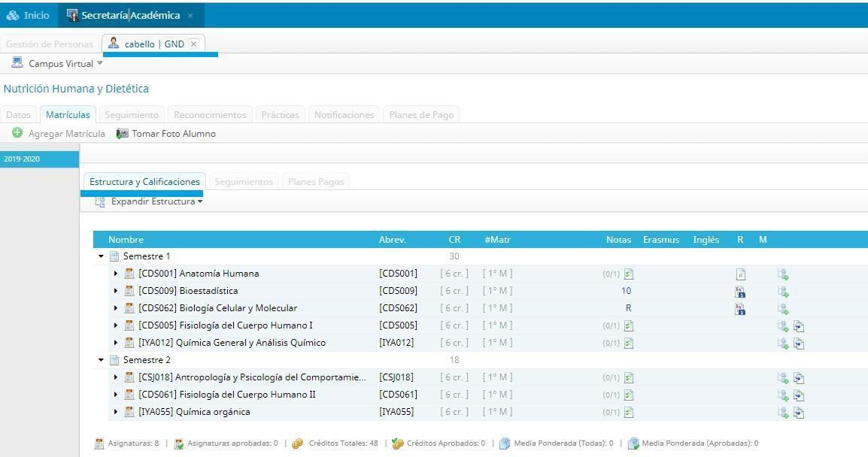
Task: Expand the Bioestadística subject row
Action: (x=116, y=291)
